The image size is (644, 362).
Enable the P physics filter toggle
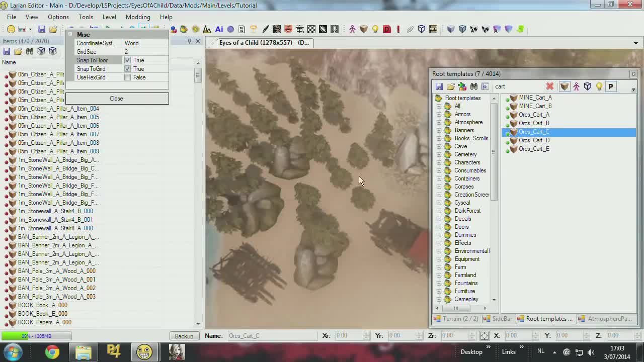tap(610, 86)
